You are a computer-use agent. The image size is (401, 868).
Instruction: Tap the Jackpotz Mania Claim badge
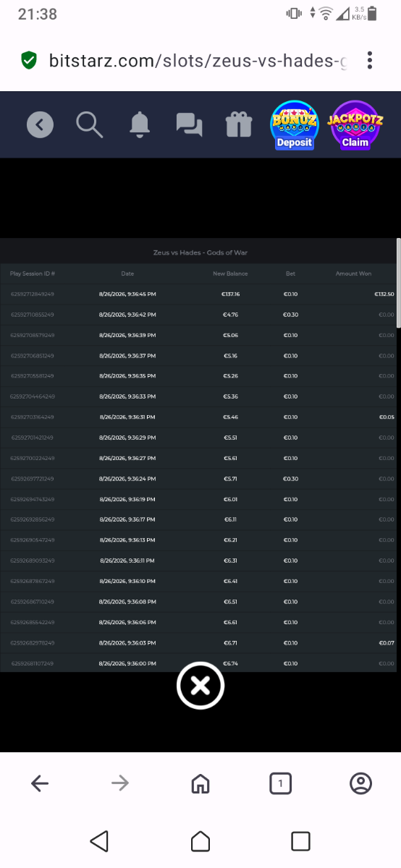(x=355, y=125)
